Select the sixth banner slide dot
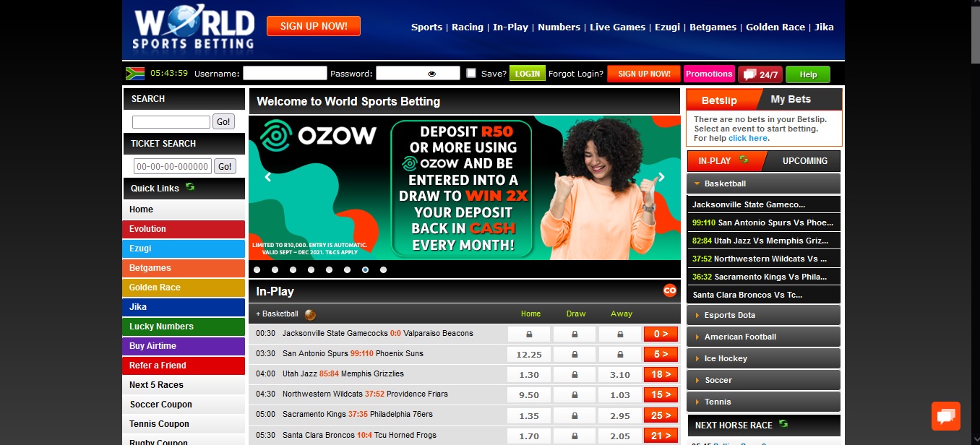 point(347,269)
